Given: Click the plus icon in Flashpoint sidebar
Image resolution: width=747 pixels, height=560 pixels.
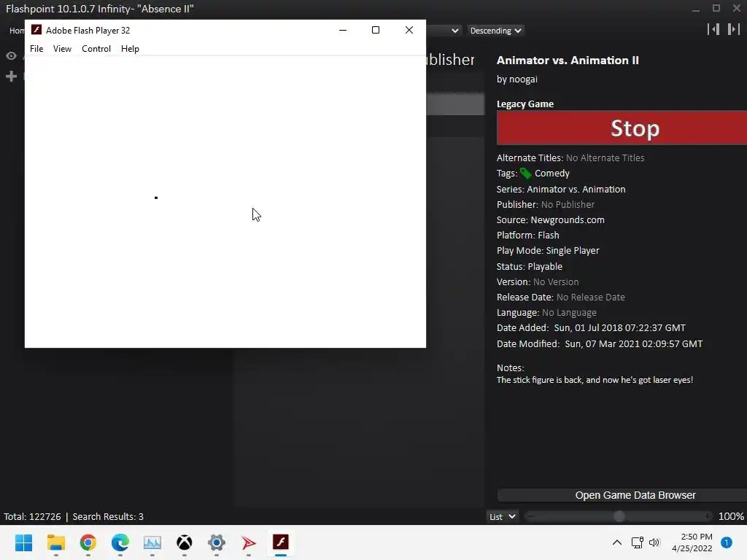Looking at the screenshot, I should click(11, 76).
